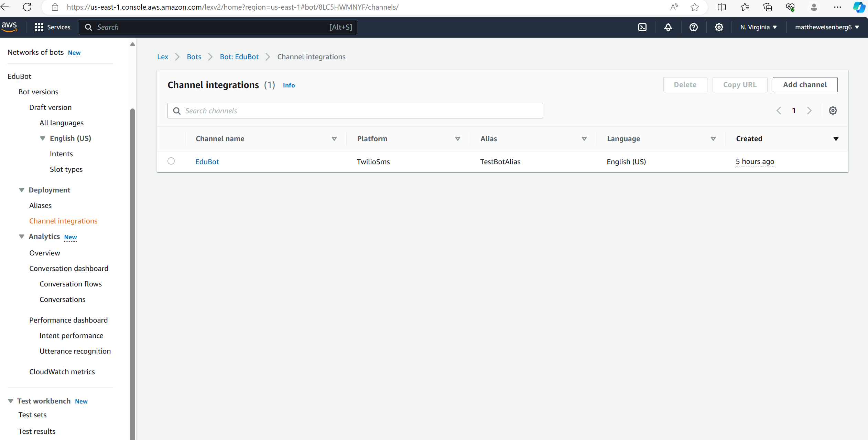
Task: Click the Services grid icon
Action: click(39, 27)
